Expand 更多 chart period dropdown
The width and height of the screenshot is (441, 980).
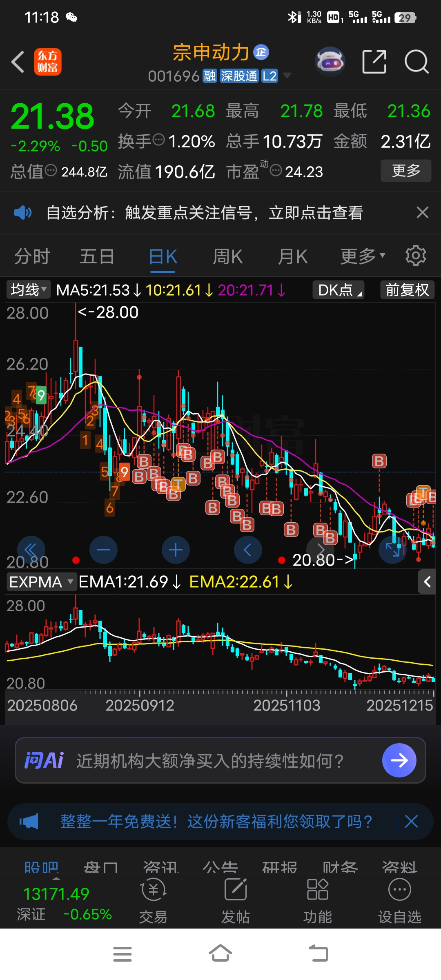363,256
